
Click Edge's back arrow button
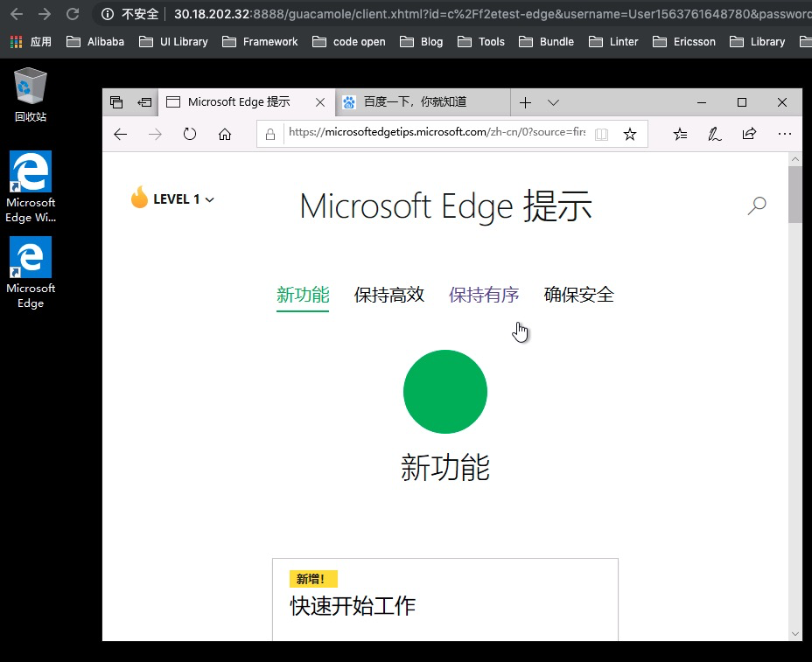click(x=120, y=135)
